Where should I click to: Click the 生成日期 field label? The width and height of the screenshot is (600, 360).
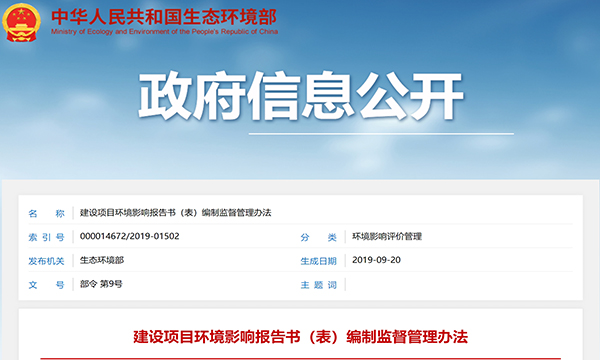pyautogui.click(x=318, y=261)
